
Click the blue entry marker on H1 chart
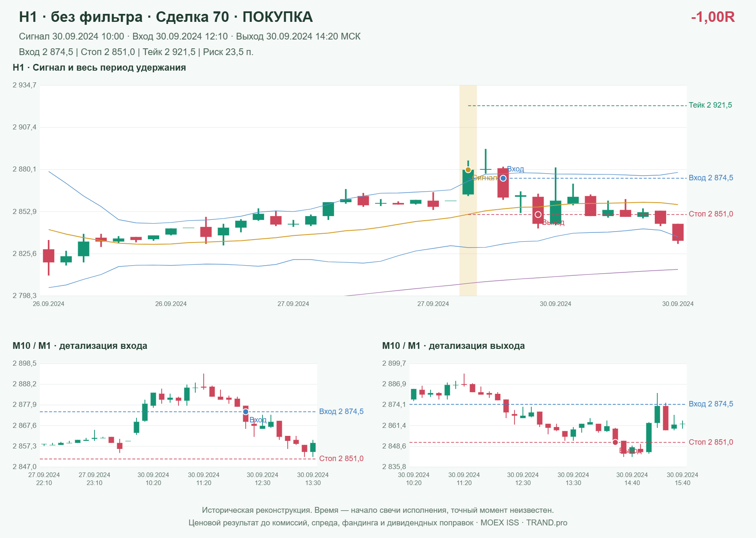(x=503, y=178)
